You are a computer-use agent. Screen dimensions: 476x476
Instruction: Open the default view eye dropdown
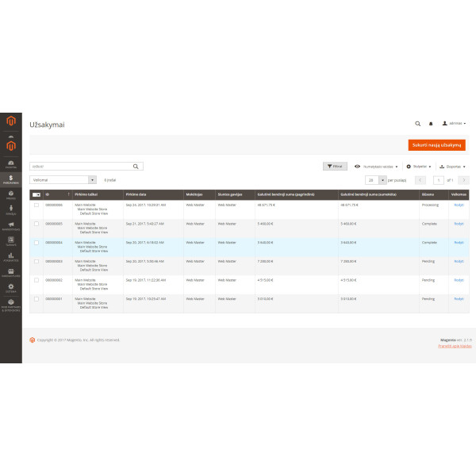[376, 167]
